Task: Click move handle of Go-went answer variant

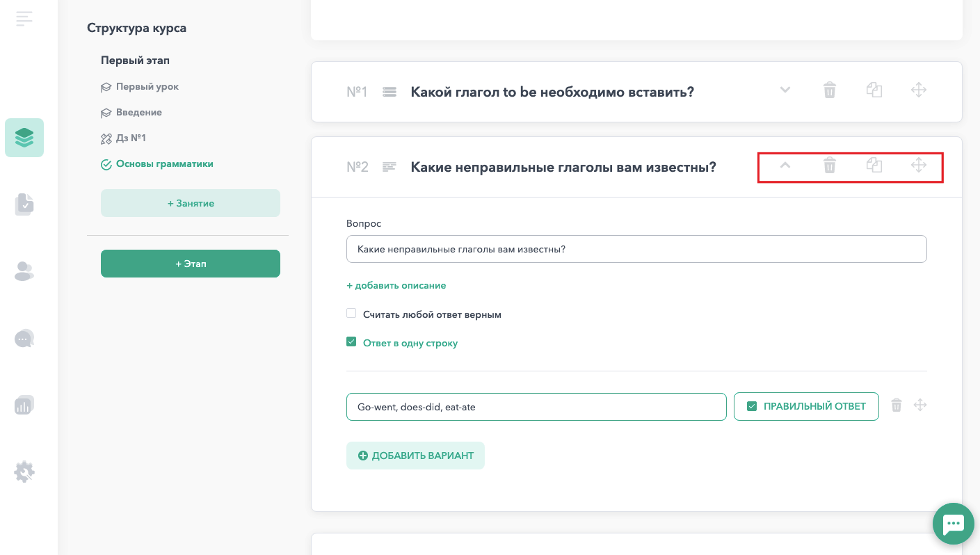Action: click(920, 405)
